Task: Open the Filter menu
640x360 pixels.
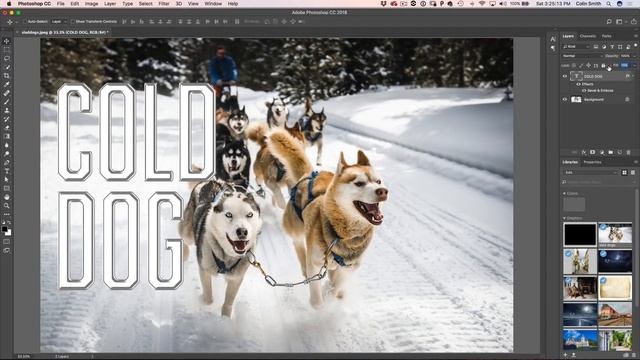Action: pyautogui.click(x=164, y=4)
